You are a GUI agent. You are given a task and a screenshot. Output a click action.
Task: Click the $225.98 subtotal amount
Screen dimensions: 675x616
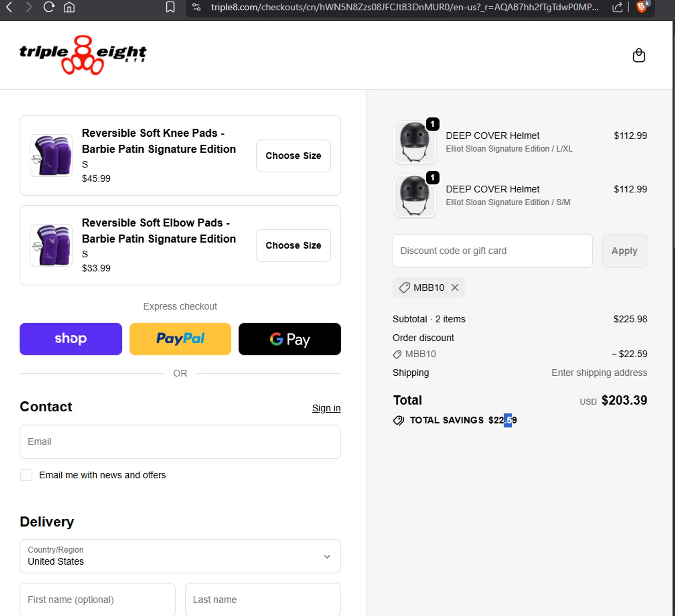pyautogui.click(x=630, y=319)
